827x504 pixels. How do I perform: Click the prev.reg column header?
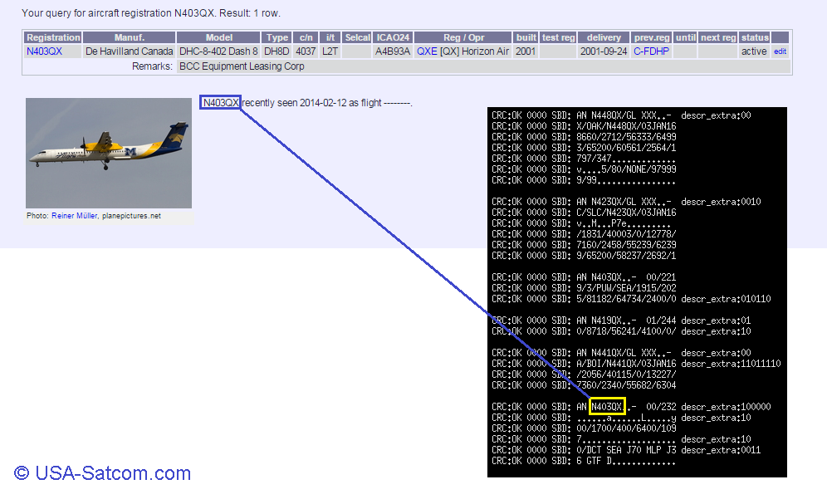651,37
